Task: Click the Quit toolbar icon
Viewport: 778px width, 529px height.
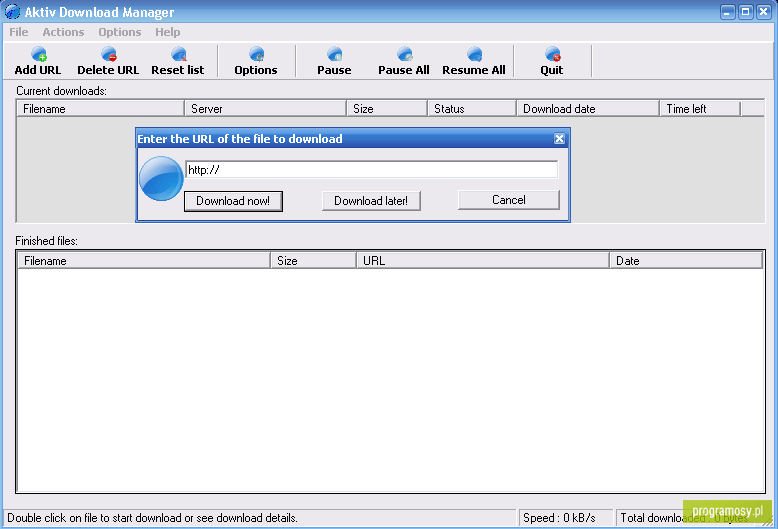Action: click(x=552, y=61)
